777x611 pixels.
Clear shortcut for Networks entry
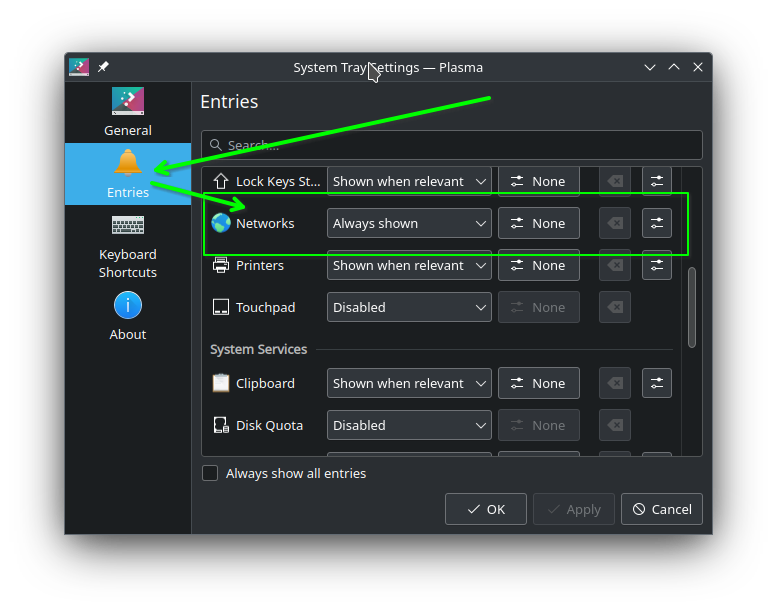point(615,223)
